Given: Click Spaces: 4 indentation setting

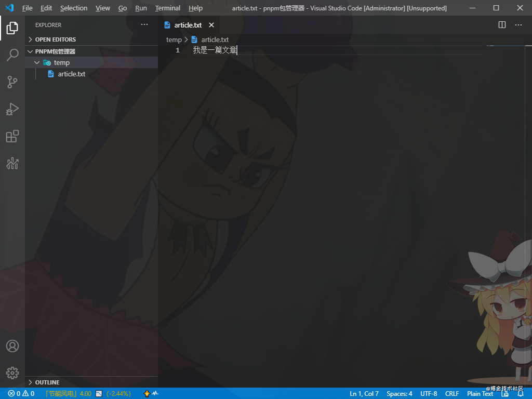Looking at the screenshot, I should pyautogui.click(x=400, y=394).
